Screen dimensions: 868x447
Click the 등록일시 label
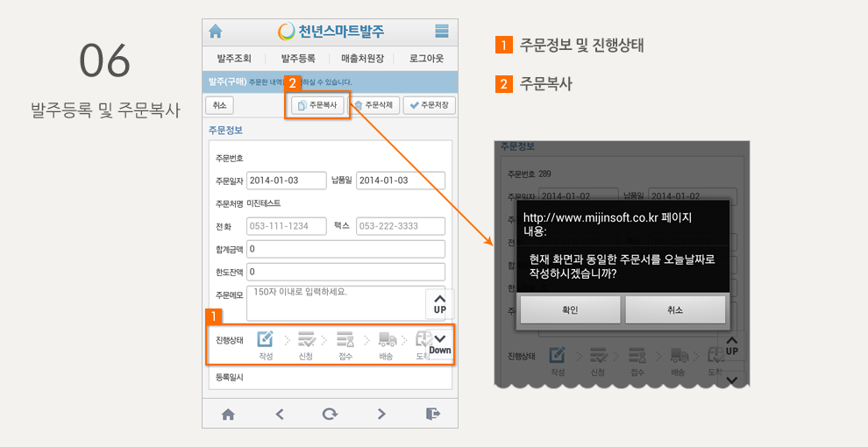[x=229, y=377]
